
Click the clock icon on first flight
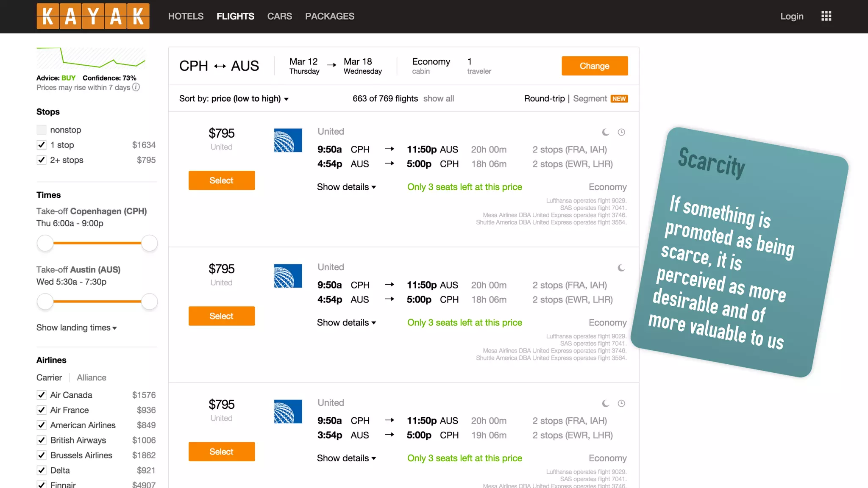621,132
